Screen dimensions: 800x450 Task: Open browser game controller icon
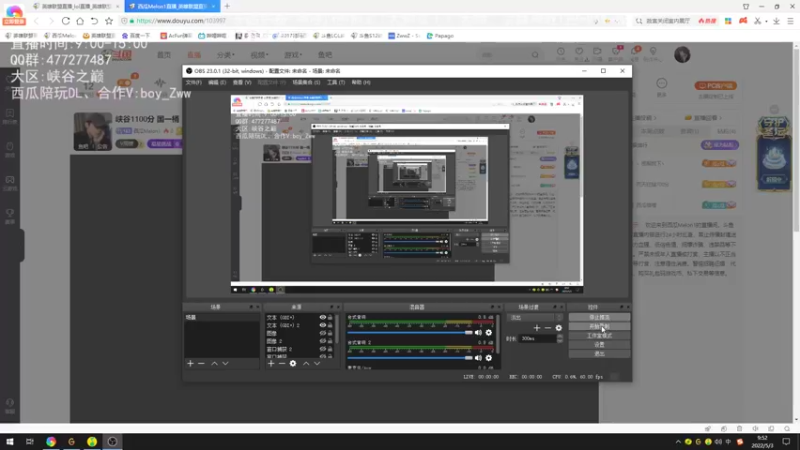point(743,21)
